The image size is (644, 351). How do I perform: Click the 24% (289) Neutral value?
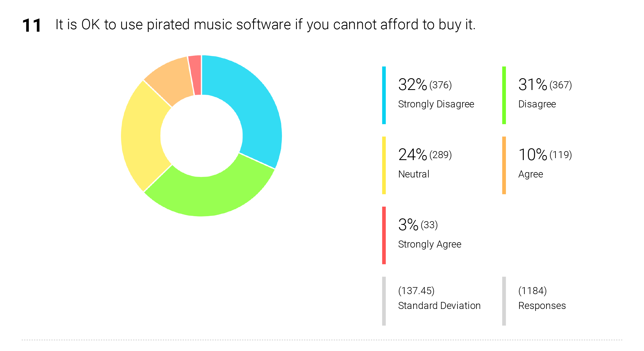(425, 154)
